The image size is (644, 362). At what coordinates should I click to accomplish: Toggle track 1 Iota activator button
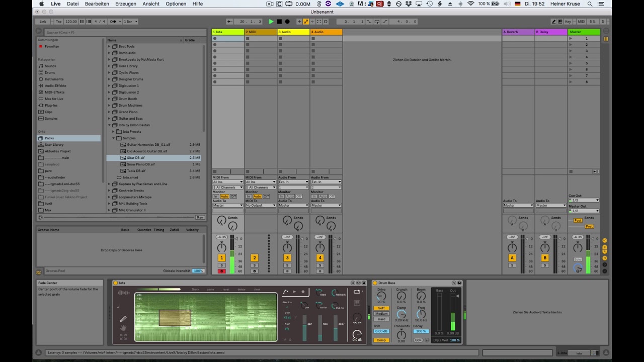(221, 258)
